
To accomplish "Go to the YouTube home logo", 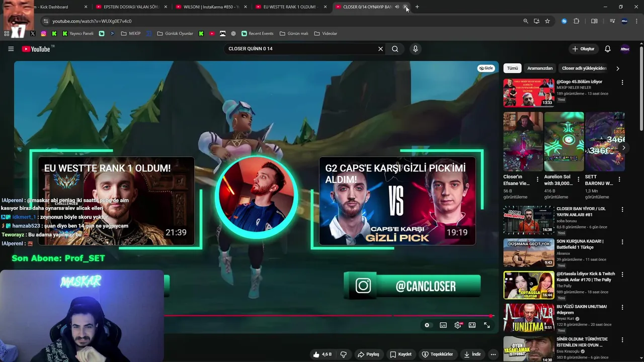I will pyautogui.click(x=36, y=49).
